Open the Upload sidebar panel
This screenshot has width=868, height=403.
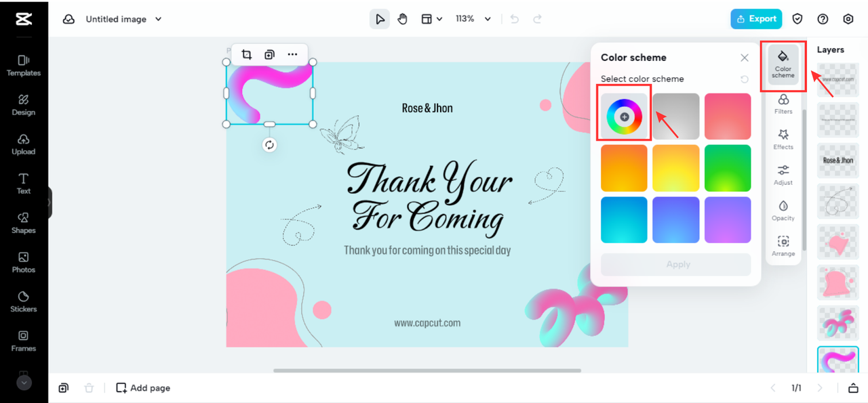coord(24,144)
